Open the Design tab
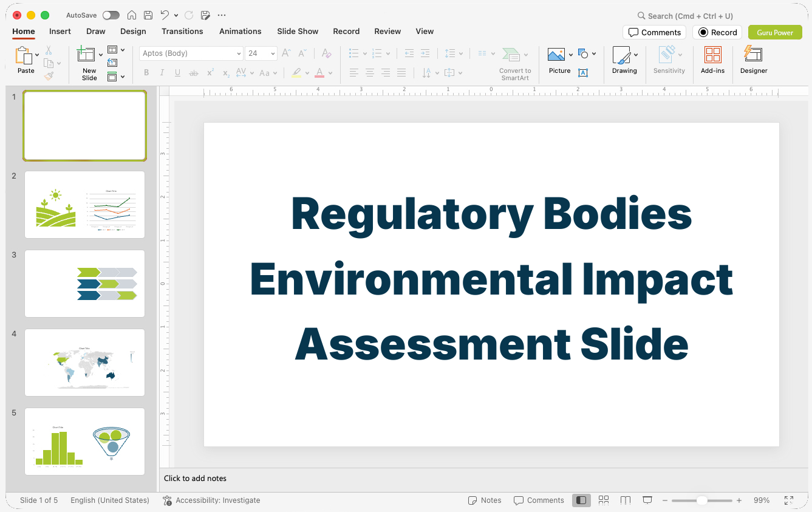812x512 pixels. 133,31
